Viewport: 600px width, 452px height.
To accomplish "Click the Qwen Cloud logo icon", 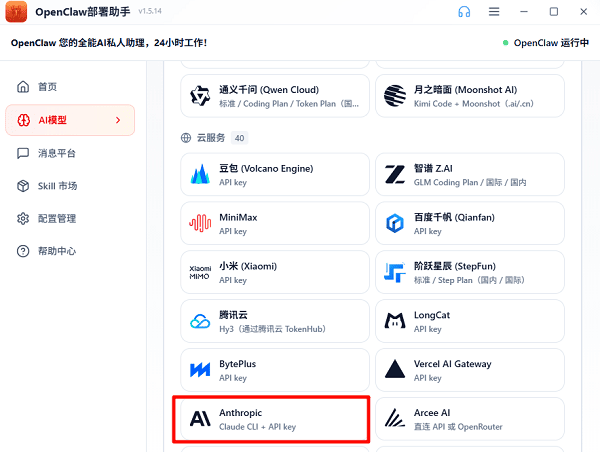I will 200,96.
